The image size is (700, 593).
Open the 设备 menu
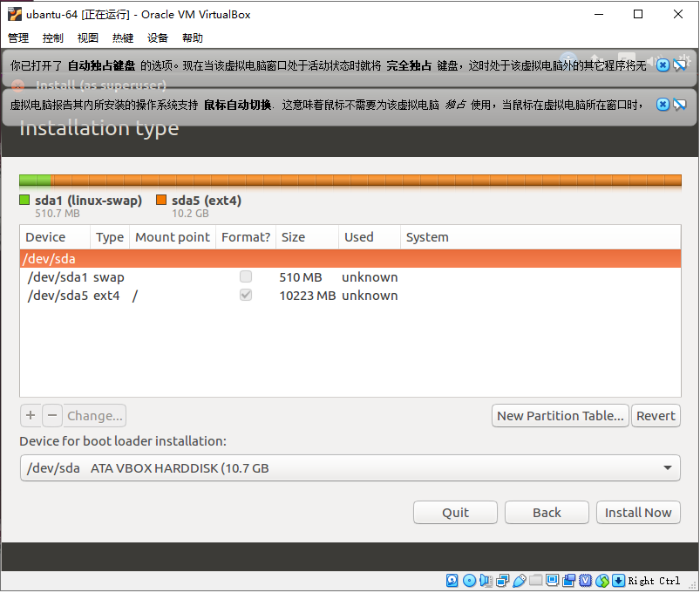[x=157, y=37]
